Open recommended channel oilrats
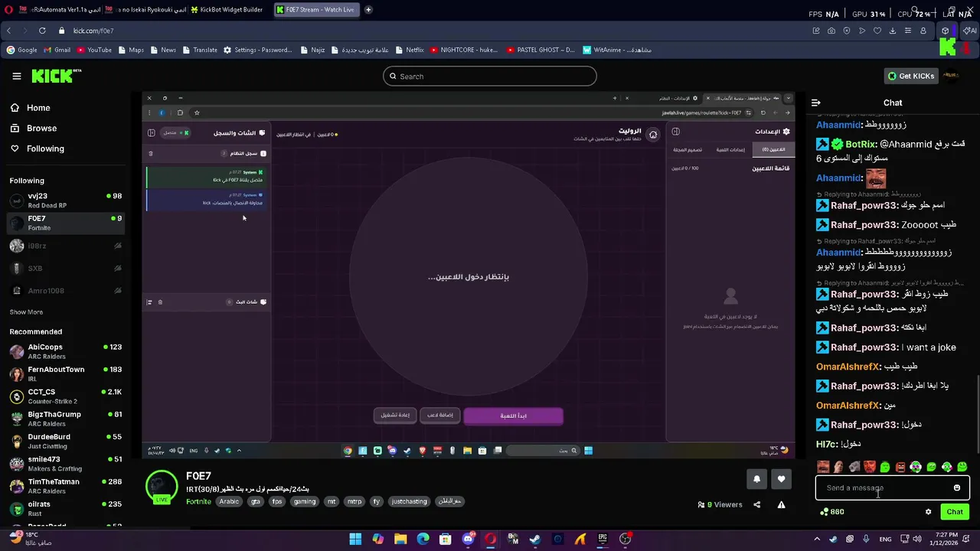This screenshot has width=980, height=551. (65, 508)
